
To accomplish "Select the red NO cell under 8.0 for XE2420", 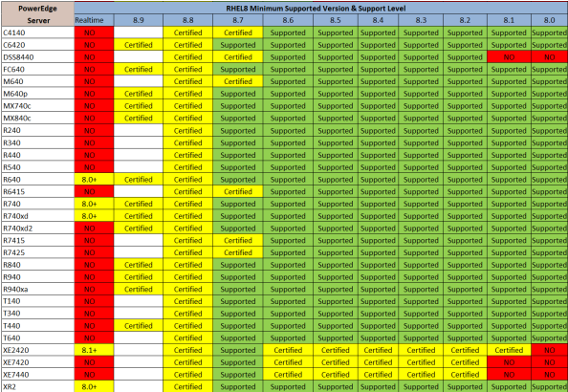I will point(550,350).
